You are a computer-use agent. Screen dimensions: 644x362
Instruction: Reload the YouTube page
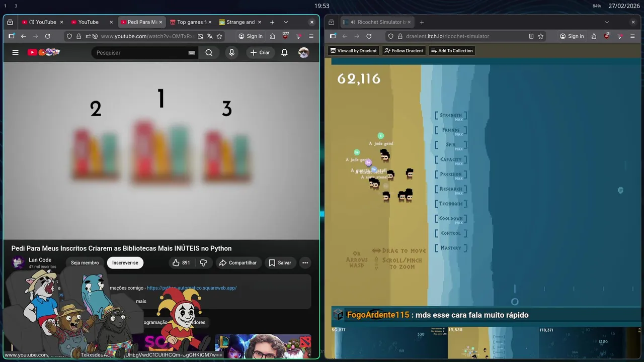[47, 36]
